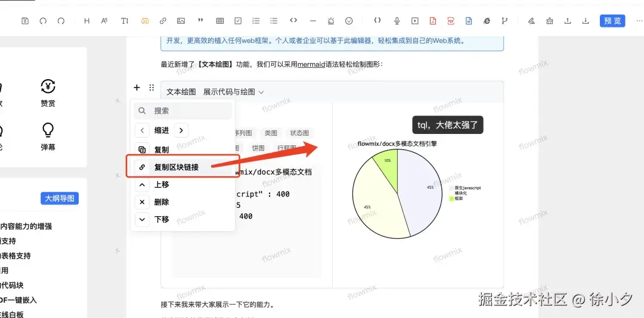The width and height of the screenshot is (644, 318).
Task: Click the branch diagram icon
Action: tap(504, 20)
